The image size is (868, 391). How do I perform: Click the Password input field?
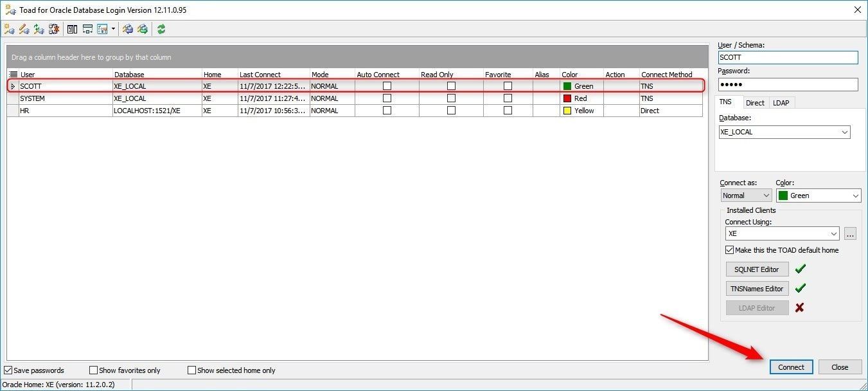pos(788,84)
